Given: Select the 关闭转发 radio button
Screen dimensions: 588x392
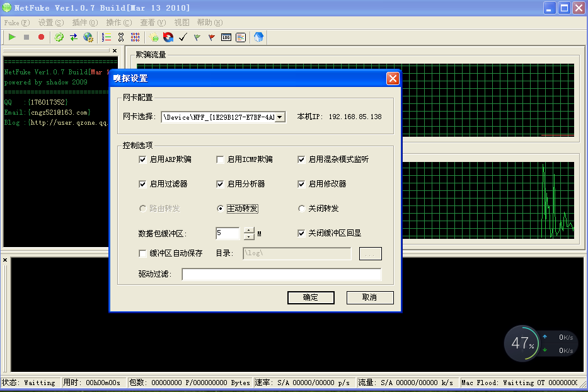Looking at the screenshot, I should pos(301,209).
